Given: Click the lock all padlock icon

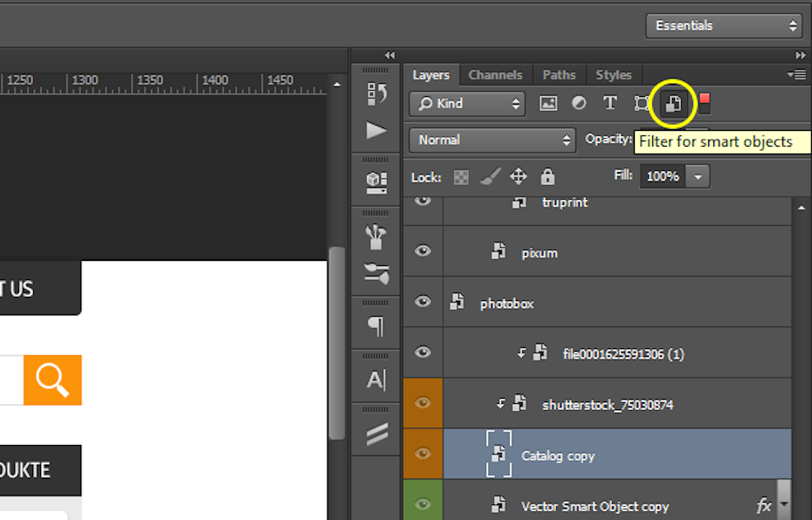Looking at the screenshot, I should pyautogui.click(x=547, y=177).
